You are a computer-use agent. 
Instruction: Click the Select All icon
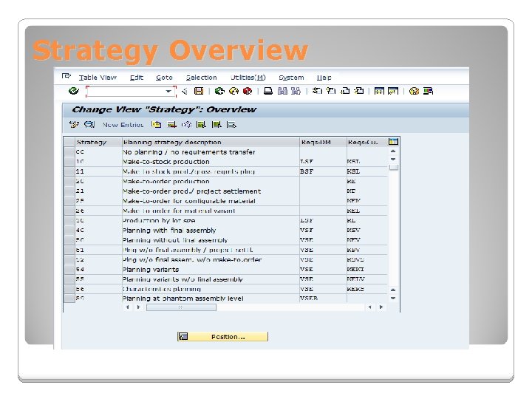tap(201, 125)
